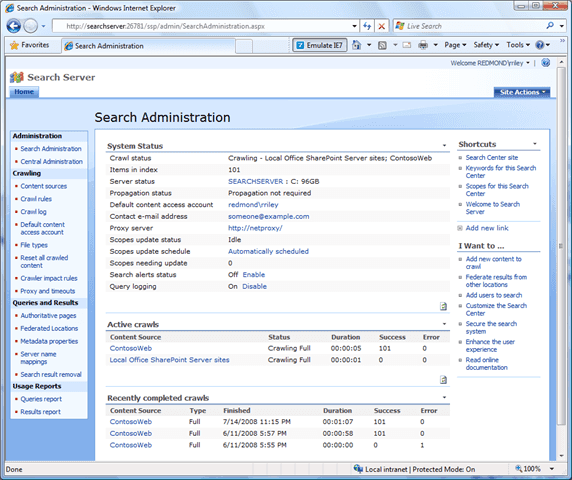
Task: Open Metadata properties link
Action: click(49, 341)
